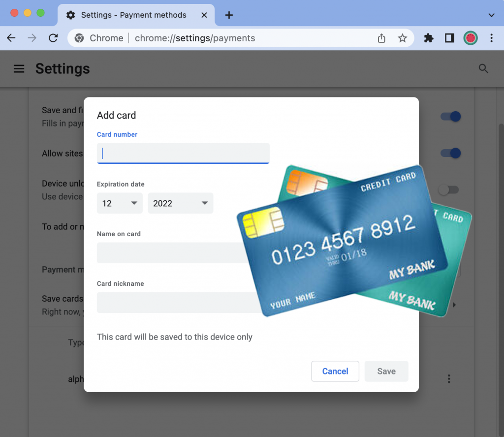504x437 pixels.
Task: Disable the allow sites toggle
Action: [450, 153]
